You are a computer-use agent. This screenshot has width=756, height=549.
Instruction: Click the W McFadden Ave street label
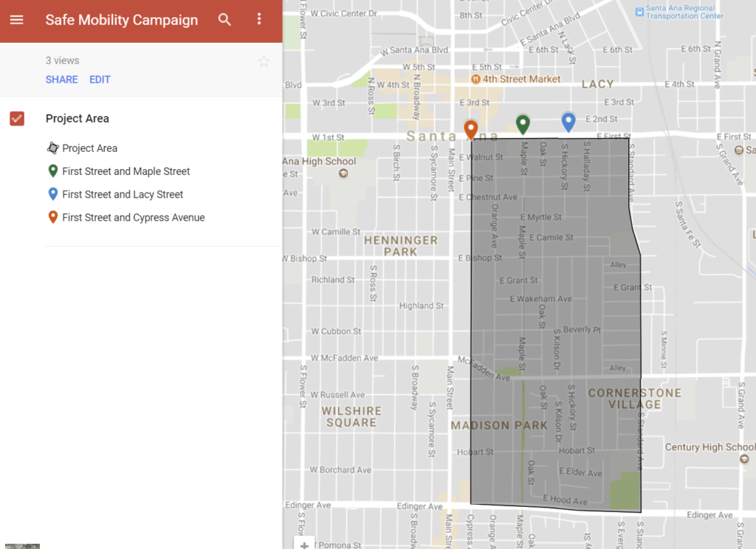click(x=344, y=358)
